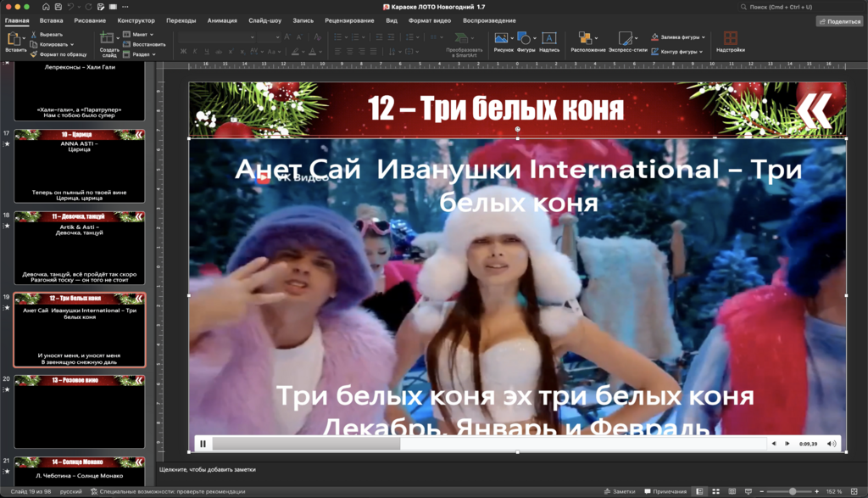
Task: Switch to the Переходы tab
Action: click(181, 20)
